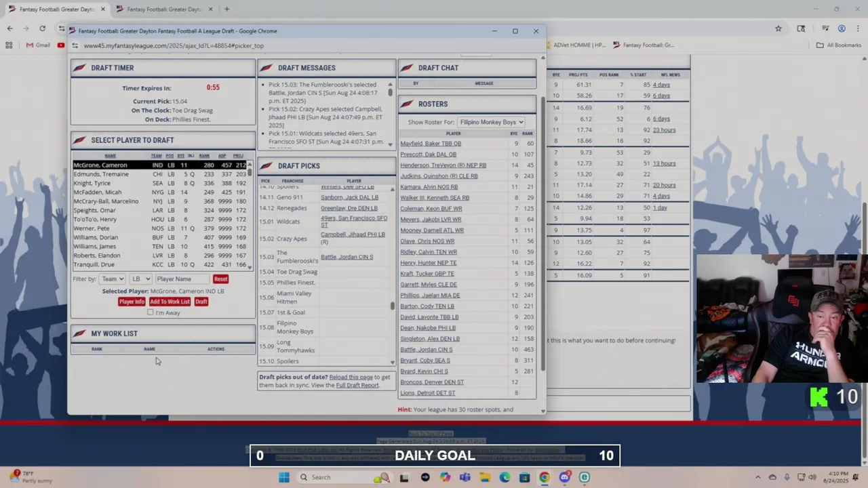Click the draft popup address bar URL
This screenshot has width=868, height=488.
click(174, 45)
